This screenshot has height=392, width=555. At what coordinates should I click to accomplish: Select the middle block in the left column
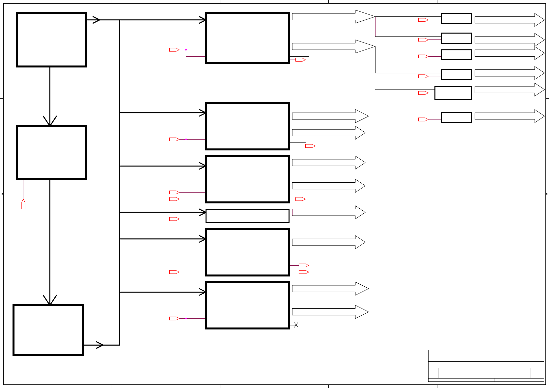51,152
